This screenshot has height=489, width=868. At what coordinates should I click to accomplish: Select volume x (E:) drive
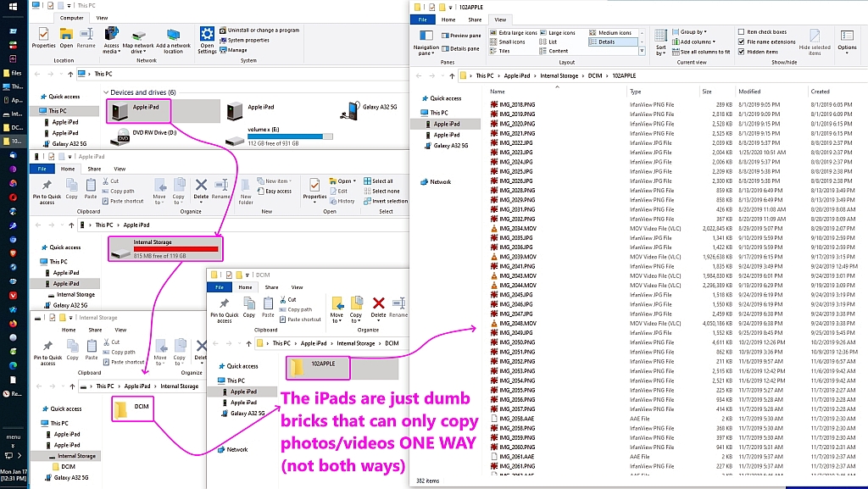click(x=281, y=136)
